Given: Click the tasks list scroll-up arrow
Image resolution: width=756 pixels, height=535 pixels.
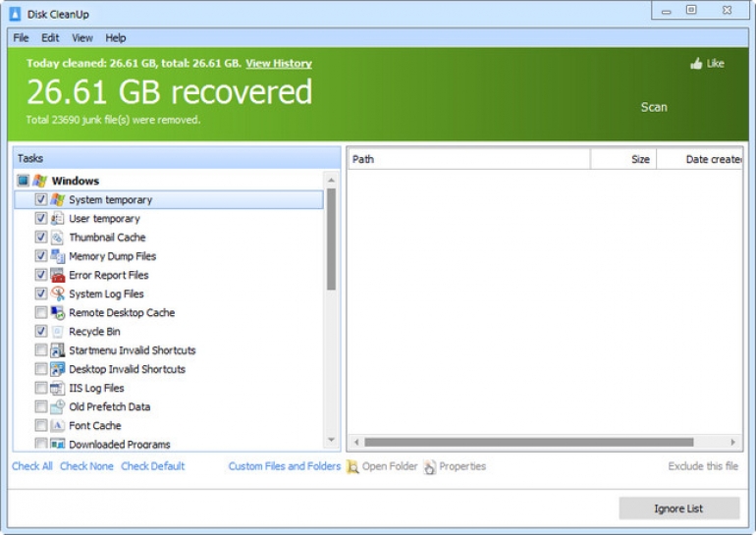Looking at the screenshot, I should pyautogui.click(x=331, y=181).
